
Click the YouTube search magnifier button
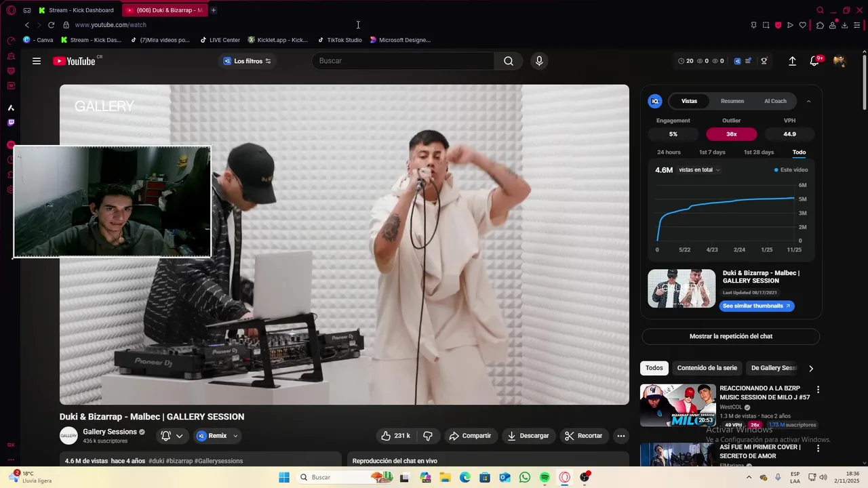(509, 61)
